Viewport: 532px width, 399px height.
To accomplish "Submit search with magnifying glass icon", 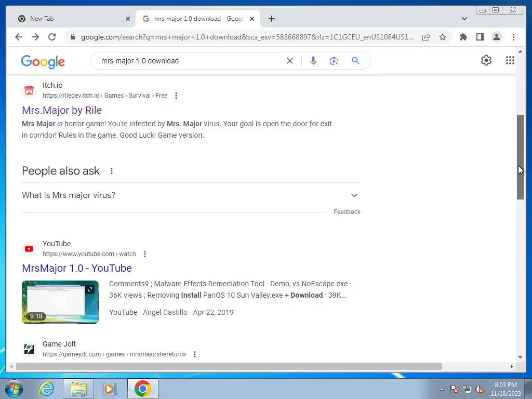I will 355,61.
